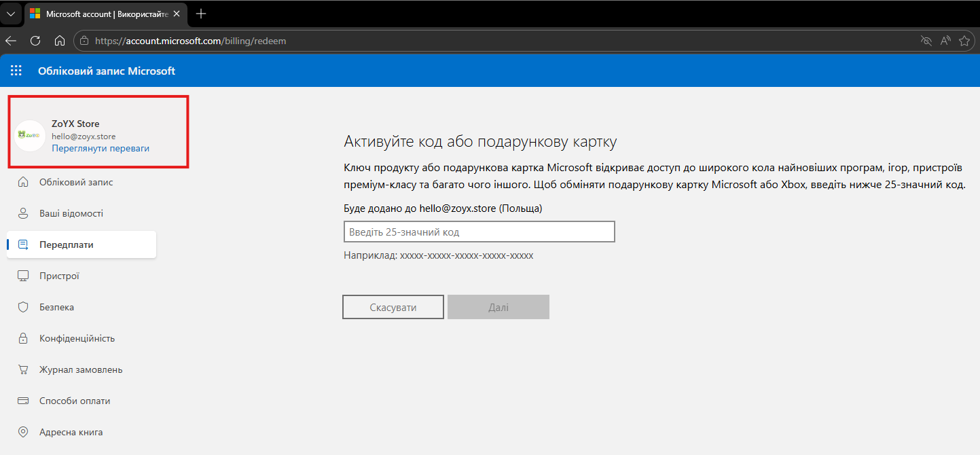Activate Read aloud icon in address bar
The height and width of the screenshot is (455, 980).
[945, 41]
